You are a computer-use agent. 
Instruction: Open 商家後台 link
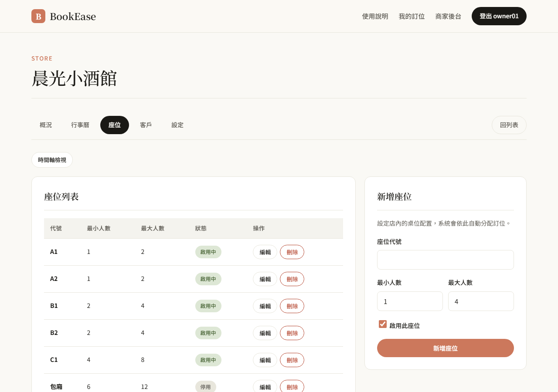[x=448, y=16]
